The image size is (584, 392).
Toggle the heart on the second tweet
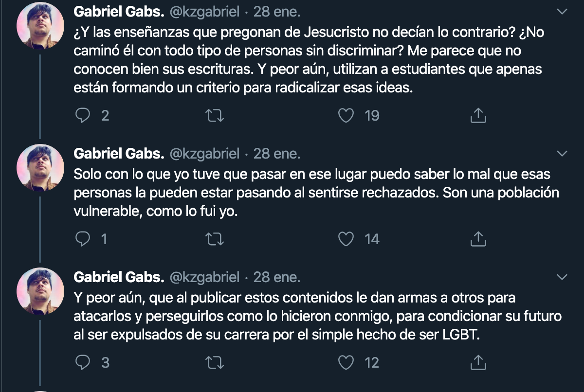click(346, 239)
